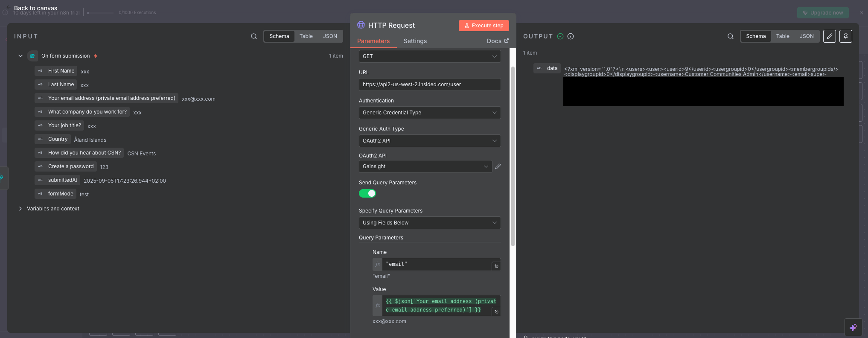The width and height of the screenshot is (868, 338).
Task: Open the AI assistant sparkle button
Action: tap(853, 327)
